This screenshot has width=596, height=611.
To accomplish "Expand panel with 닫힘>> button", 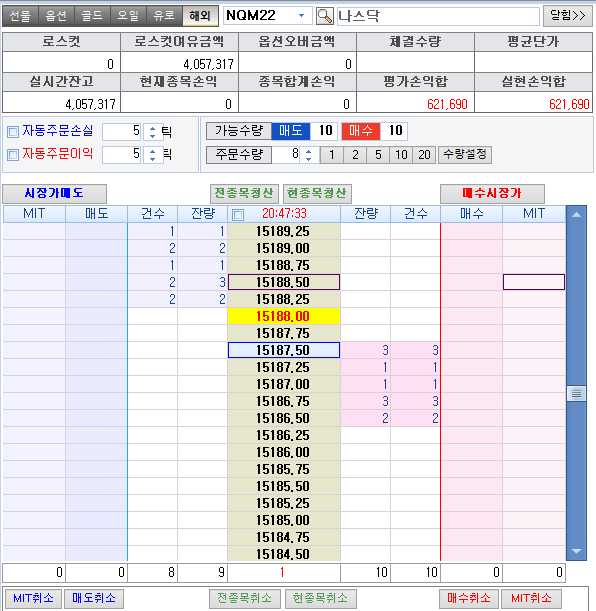I will pos(568,16).
